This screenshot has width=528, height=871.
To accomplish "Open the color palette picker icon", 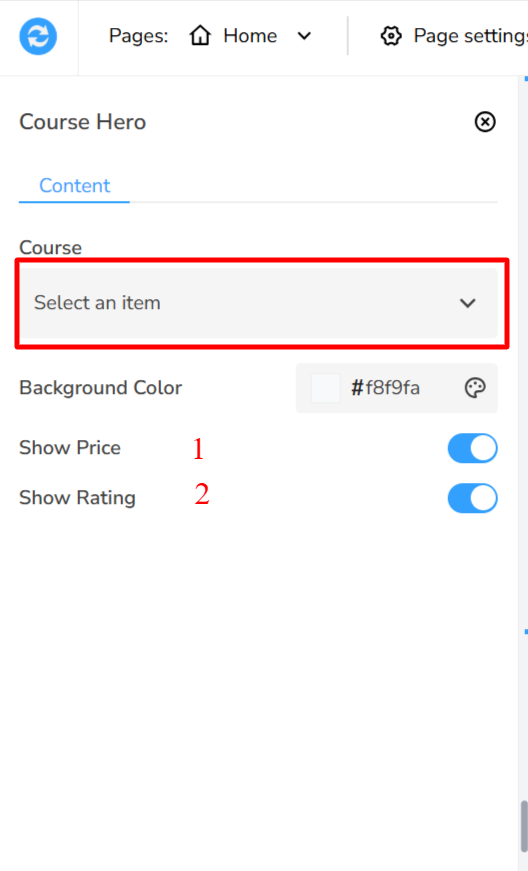I will [x=475, y=388].
